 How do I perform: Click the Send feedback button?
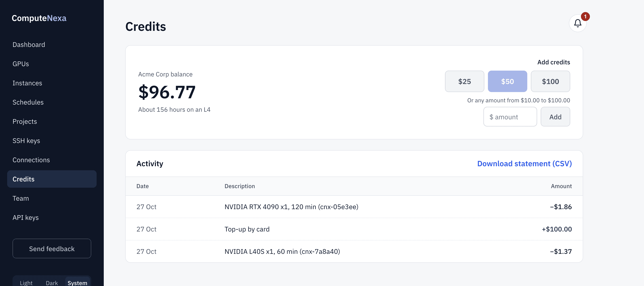(x=52, y=248)
